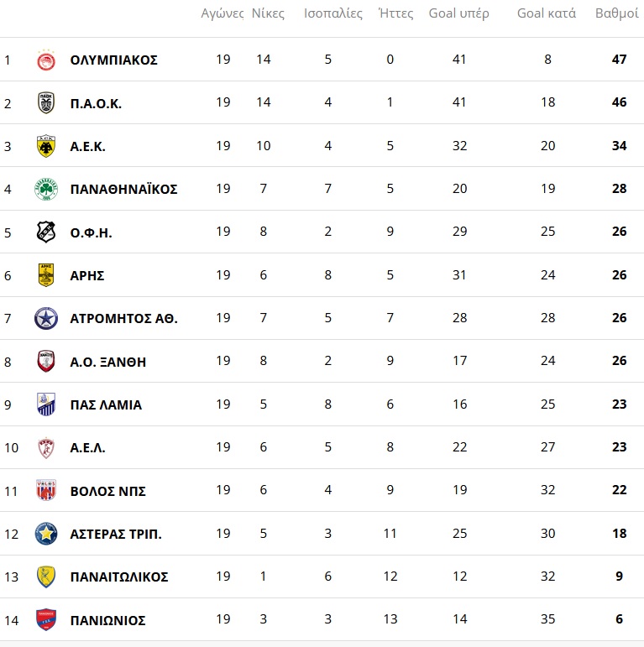Open the ΟΛΥΜΠΙΑΚΟΣ team name link
Image resolution: width=644 pixels, height=647 pixels.
(x=114, y=60)
